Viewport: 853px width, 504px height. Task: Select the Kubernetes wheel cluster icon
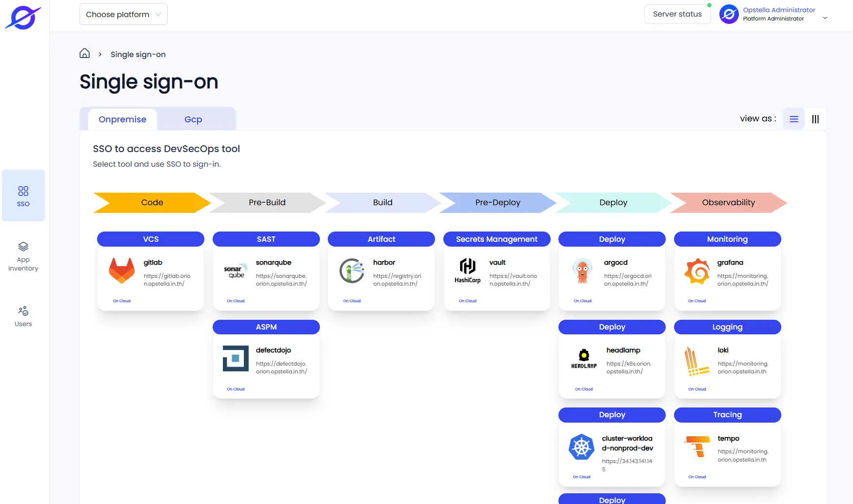[x=581, y=446]
